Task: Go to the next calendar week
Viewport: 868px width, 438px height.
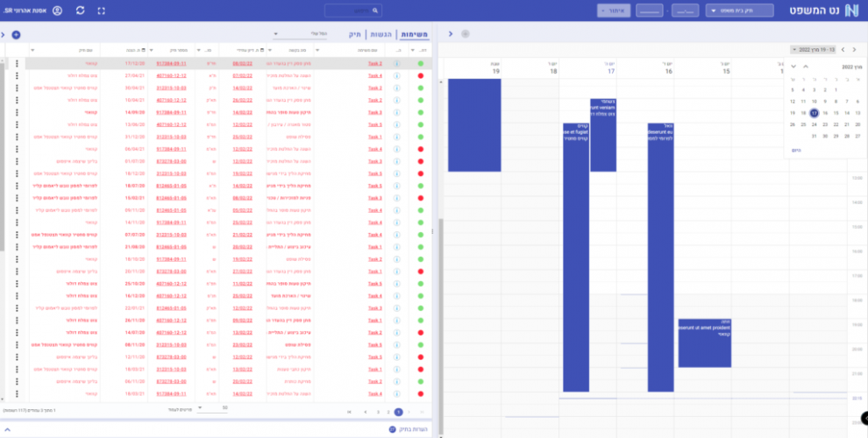Action: point(843,50)
